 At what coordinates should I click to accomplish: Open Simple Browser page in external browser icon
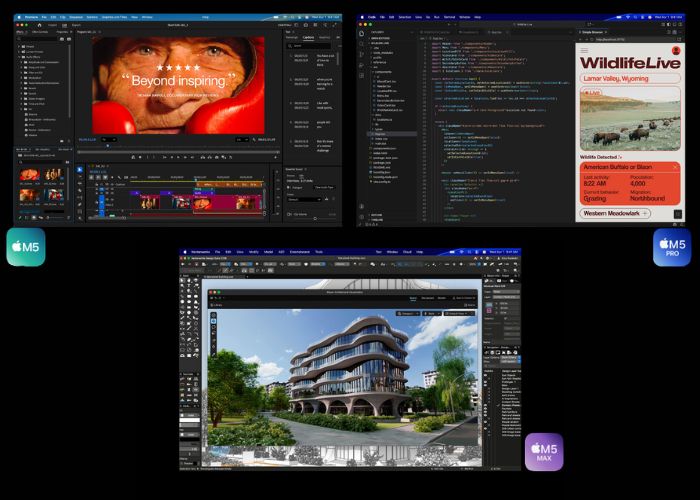point(679,39)
